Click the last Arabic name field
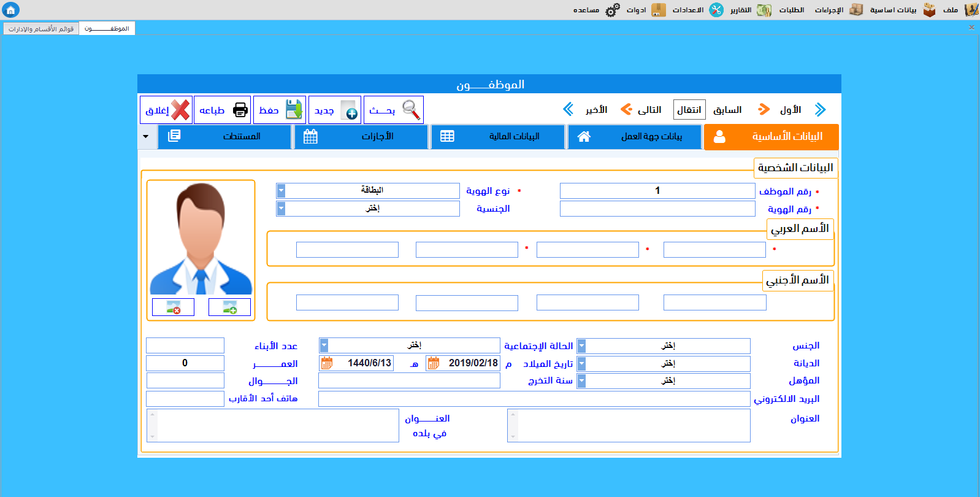 (347, 250)
